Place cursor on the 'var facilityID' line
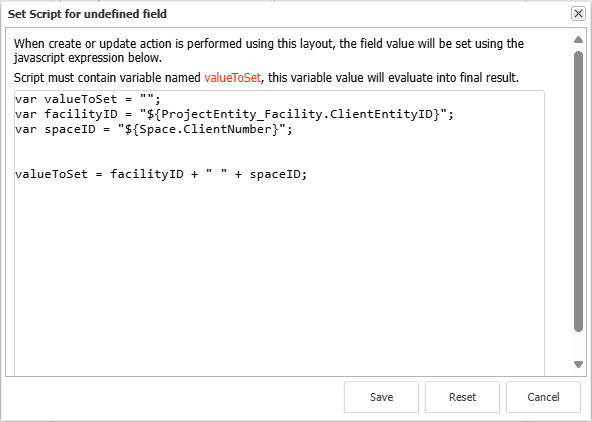The image size is (592, 422). click(234, 114)
